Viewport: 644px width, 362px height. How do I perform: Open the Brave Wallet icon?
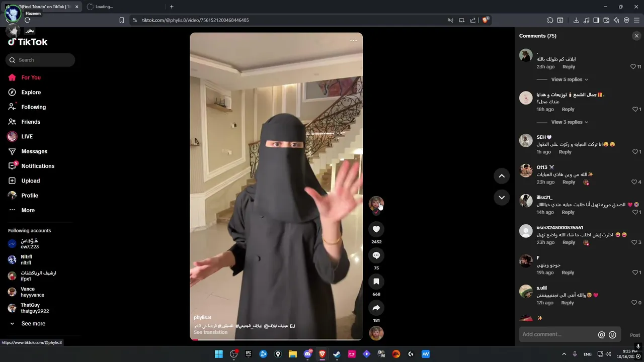(x=606, y=20)
